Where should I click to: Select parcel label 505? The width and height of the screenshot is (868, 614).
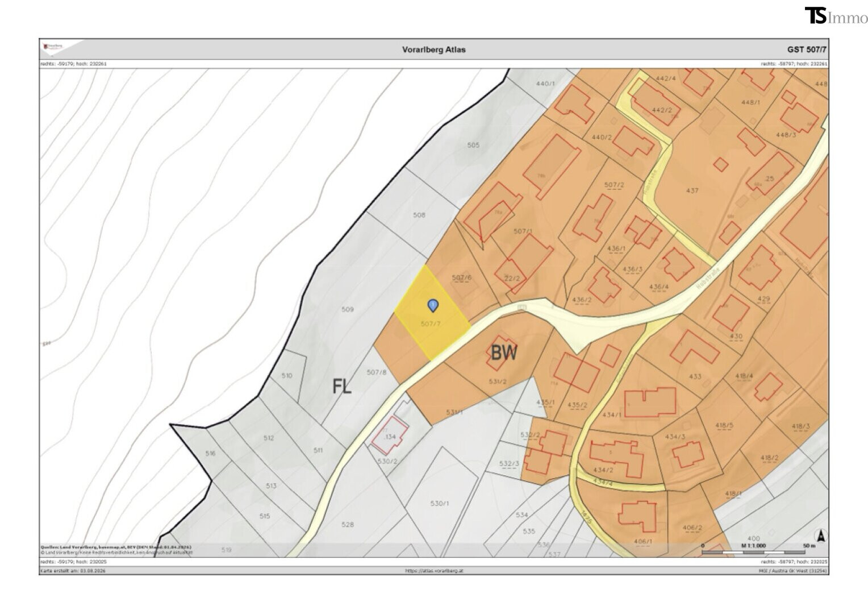tap(473, 145)
